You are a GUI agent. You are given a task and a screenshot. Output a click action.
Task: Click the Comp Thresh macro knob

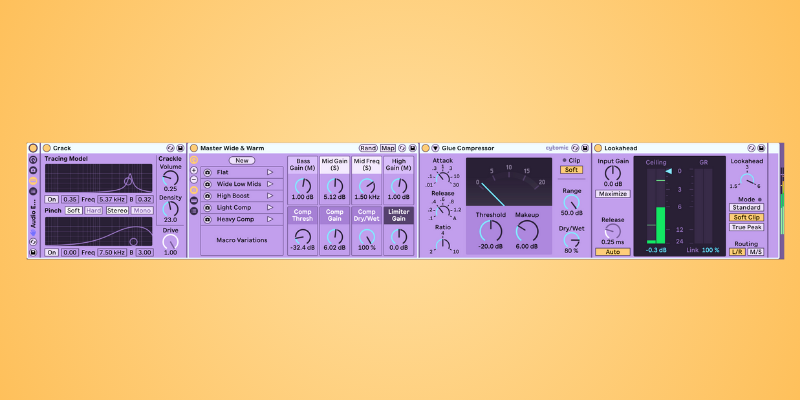tap(303, 236)
